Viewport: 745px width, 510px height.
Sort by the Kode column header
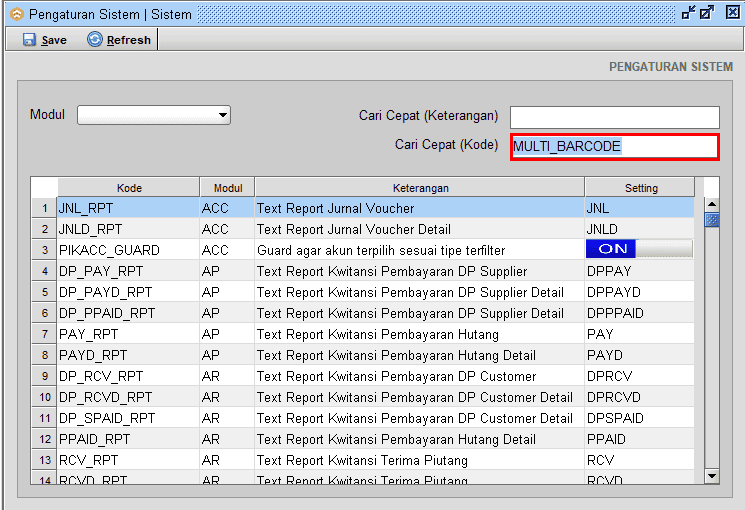(x=129, y=188)
